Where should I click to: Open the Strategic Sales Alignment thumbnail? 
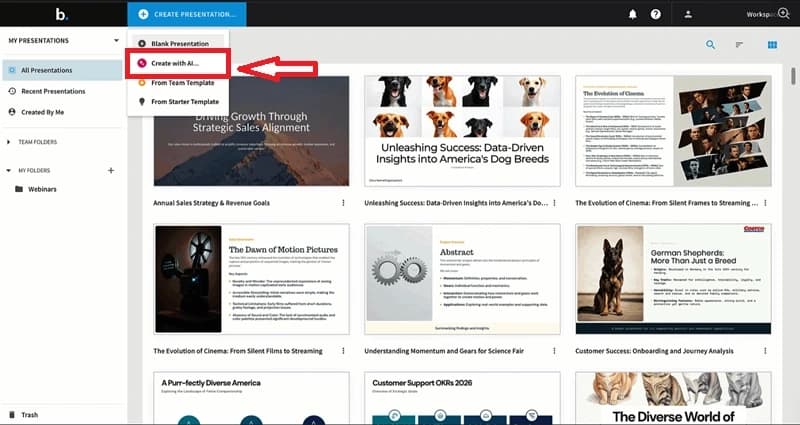tap(252, 131)
